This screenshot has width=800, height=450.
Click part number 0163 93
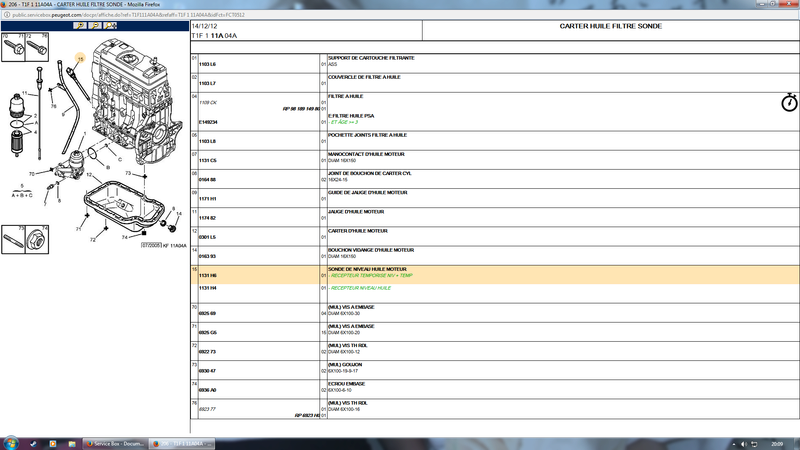pos(207,256)
